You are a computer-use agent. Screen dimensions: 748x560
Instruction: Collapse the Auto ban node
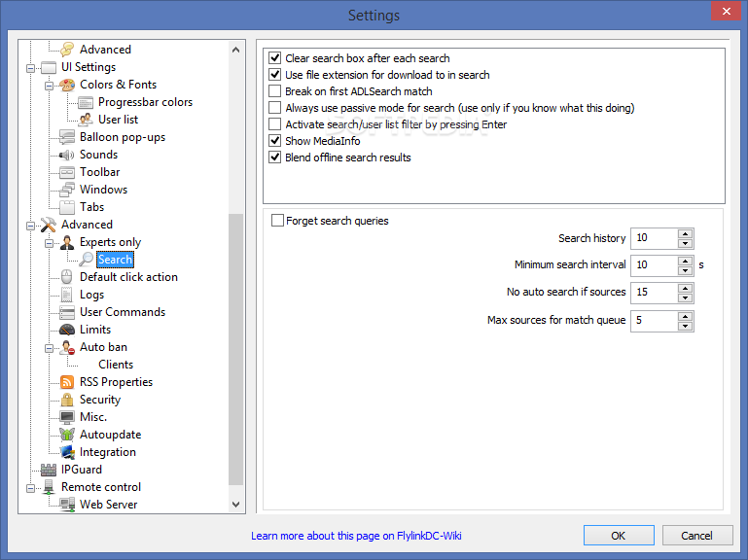coord(50,348)
